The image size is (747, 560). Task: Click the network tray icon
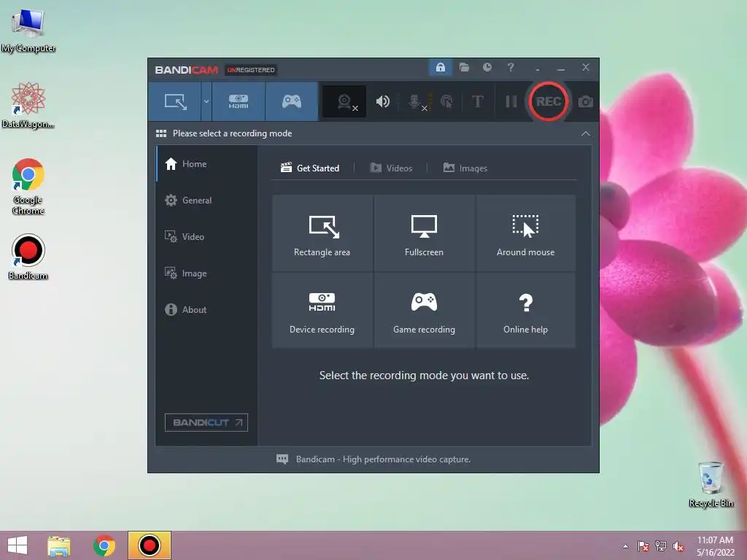pyautogui.click(x=661, y=546)
